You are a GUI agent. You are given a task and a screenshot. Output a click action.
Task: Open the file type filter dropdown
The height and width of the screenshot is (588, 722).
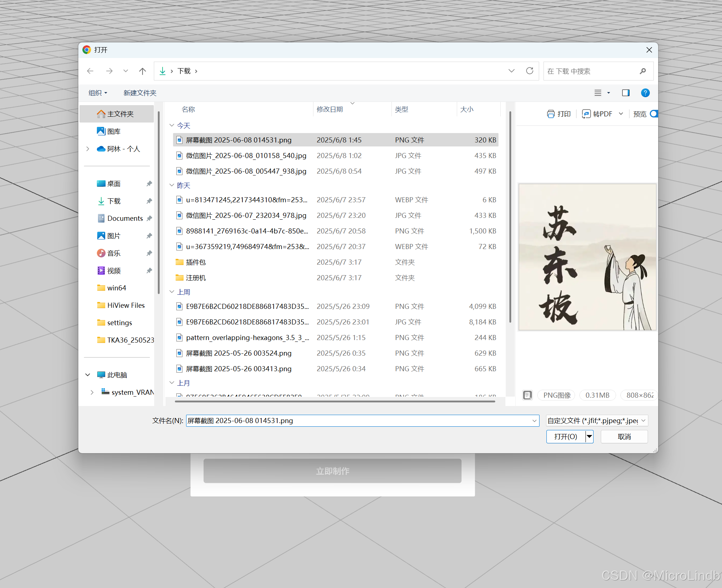point(597,421)
